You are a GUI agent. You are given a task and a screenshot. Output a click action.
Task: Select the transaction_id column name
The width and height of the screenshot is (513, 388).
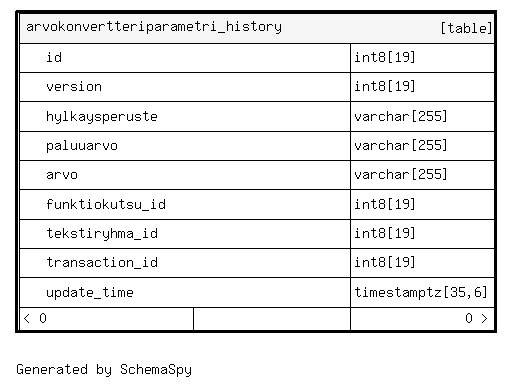tap(102, 263)
